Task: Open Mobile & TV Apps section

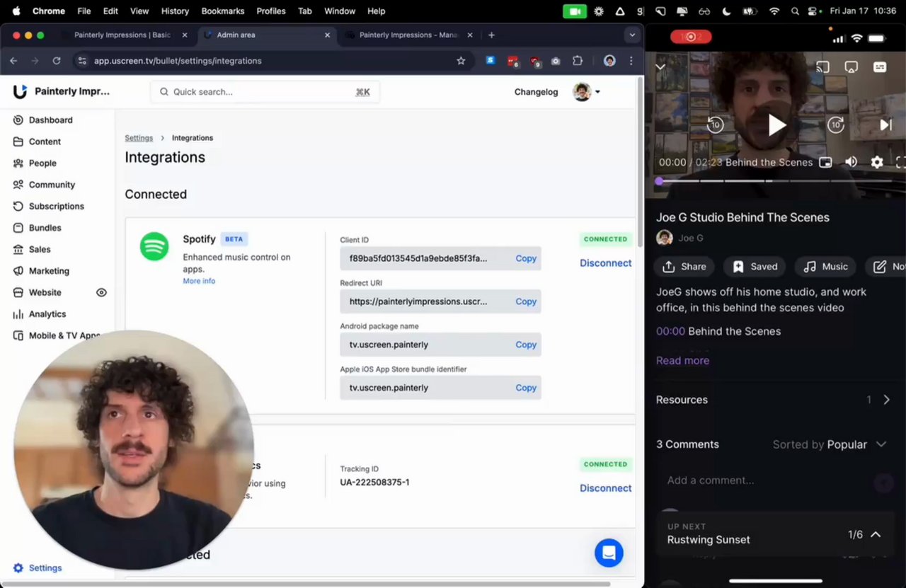Action: [64, 336]
